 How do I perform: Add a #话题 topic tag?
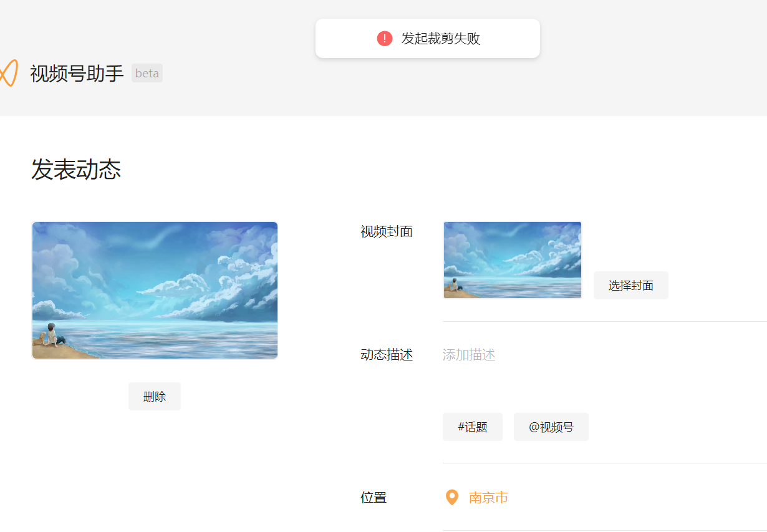473,427
